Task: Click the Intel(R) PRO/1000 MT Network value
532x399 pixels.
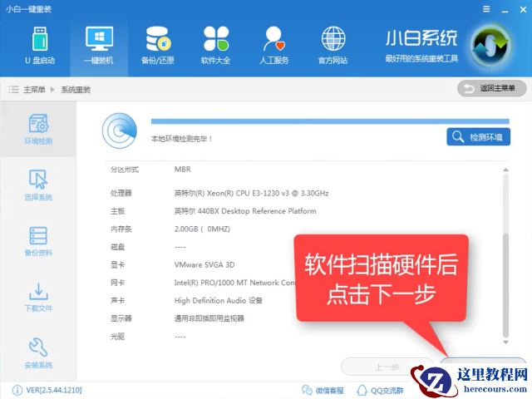Action: tap(234, 283)
